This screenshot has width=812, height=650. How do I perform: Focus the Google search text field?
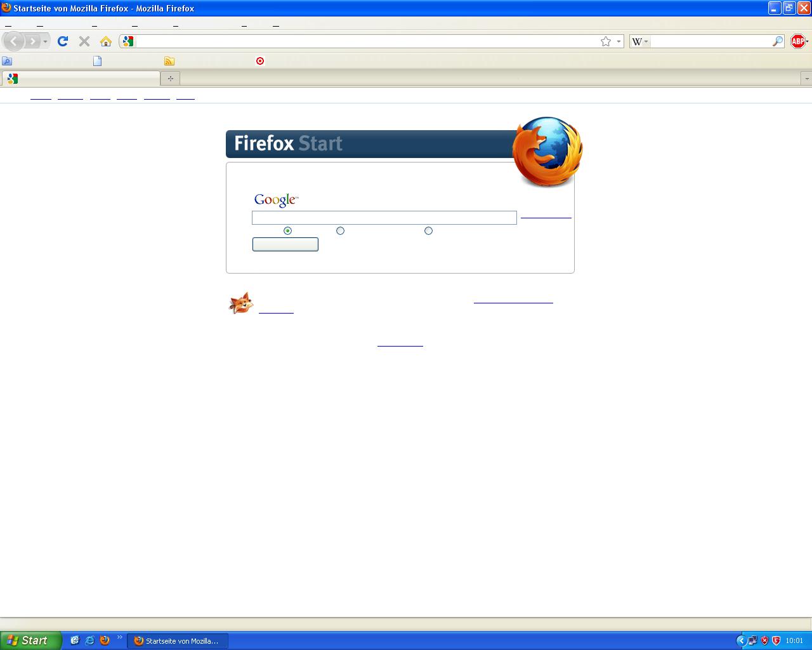point(384,218)
